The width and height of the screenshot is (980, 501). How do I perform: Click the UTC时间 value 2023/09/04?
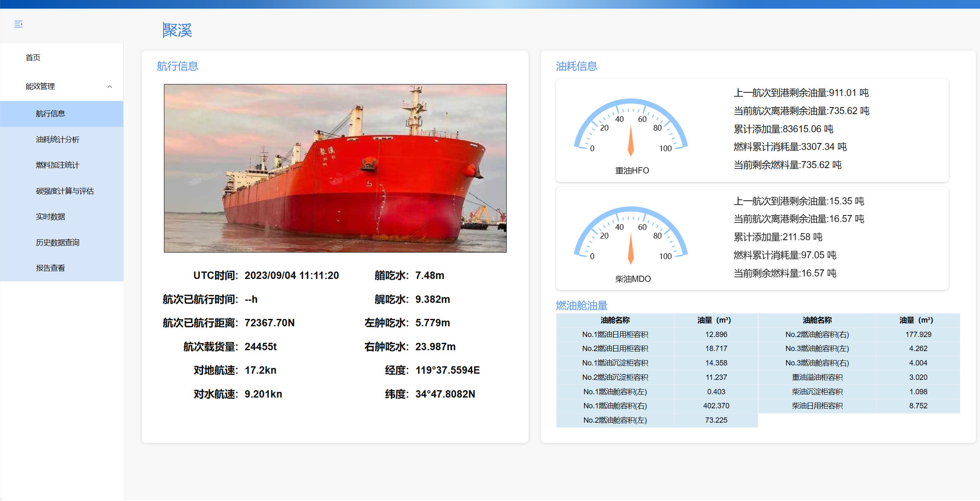click(x=291, y=276)
